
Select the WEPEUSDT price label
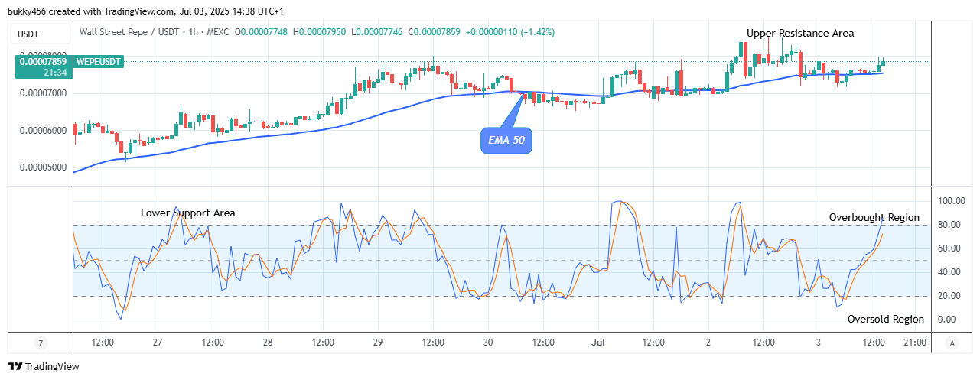(98, 61)
